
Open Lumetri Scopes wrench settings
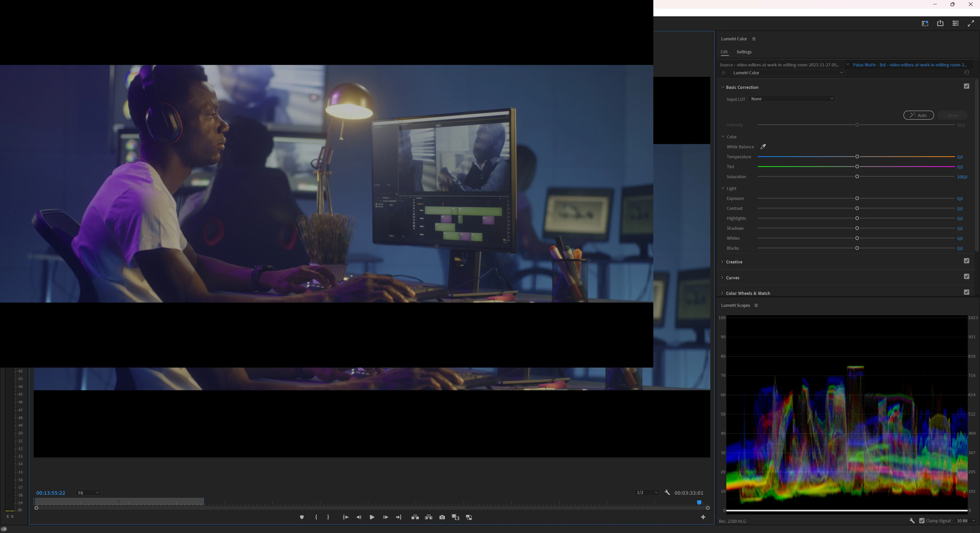click(x=912, y=520)
